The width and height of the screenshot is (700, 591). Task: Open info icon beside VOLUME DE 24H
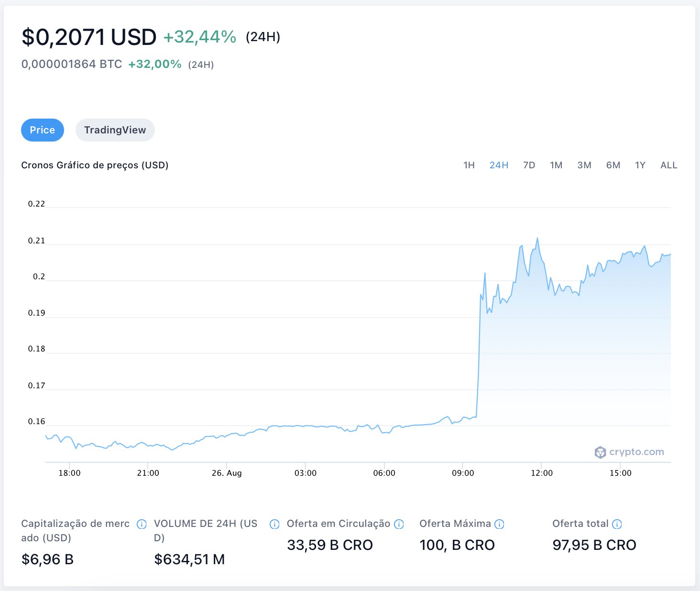[x=274, y=524]
